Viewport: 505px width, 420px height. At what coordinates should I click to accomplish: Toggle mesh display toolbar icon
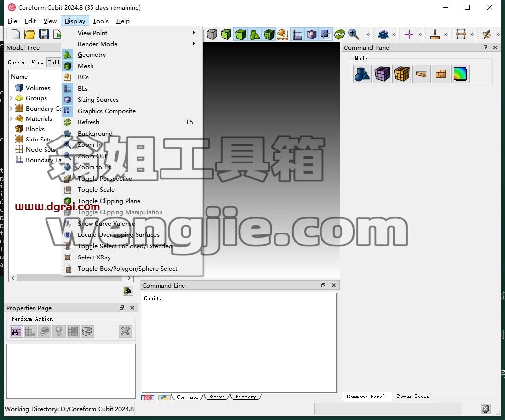click(x=269, y=34)
